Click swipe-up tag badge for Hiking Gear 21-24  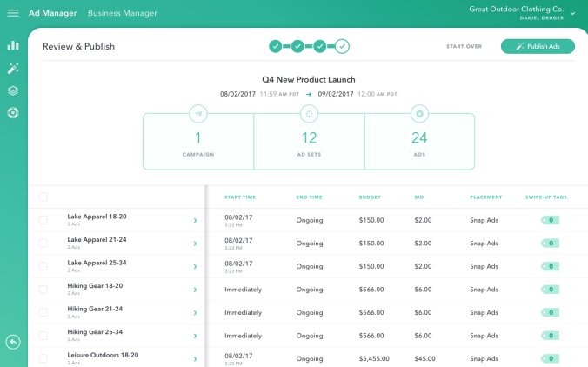click(x=550, y=312)
